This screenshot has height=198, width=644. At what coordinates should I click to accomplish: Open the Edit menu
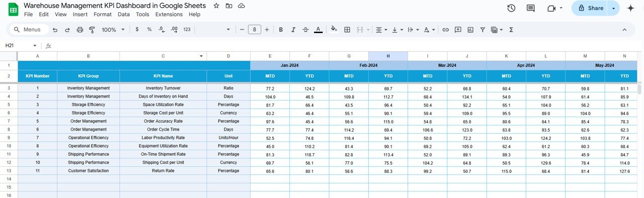click(x=44, y=15)
